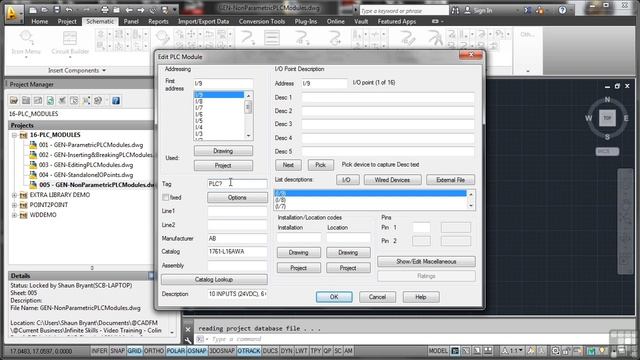Screen dimensions: 640x360
Task: Click the Wired Devices button
Action: tap(392, 180)
